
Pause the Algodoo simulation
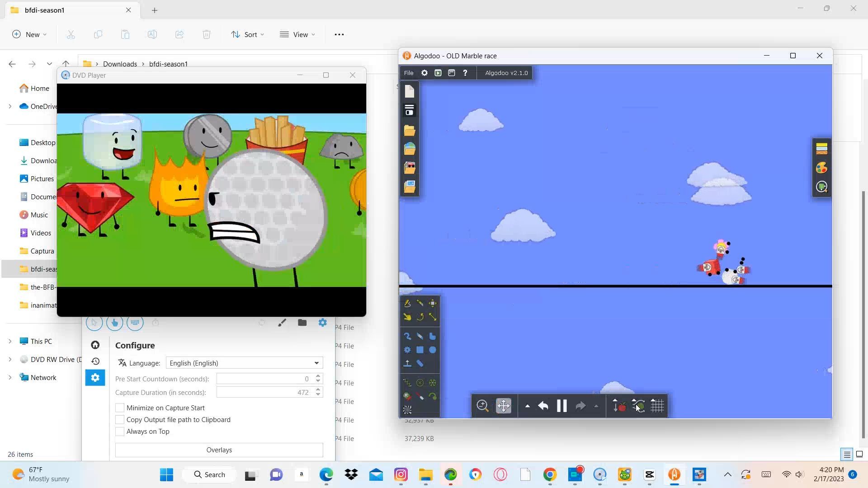pos(561,406)
